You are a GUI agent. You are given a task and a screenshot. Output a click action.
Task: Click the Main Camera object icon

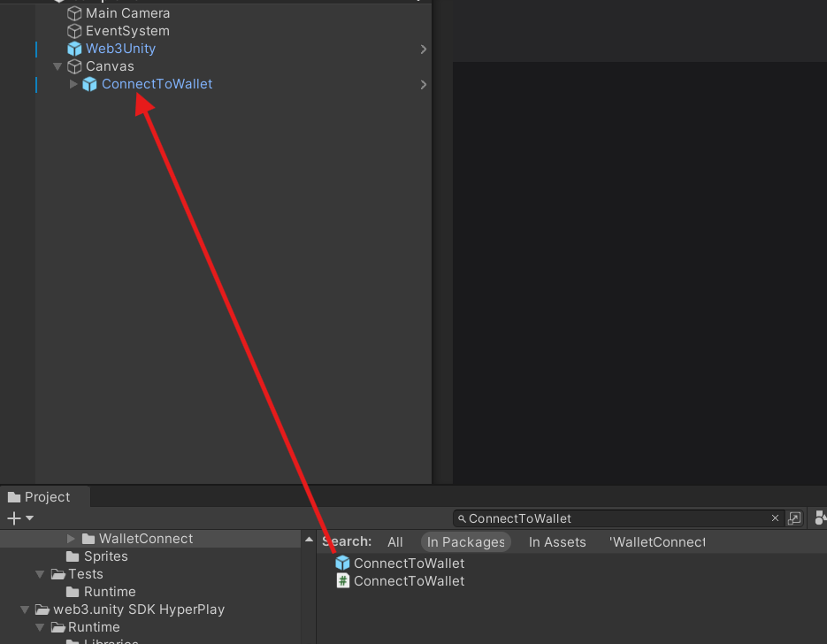tap(74, 13)
